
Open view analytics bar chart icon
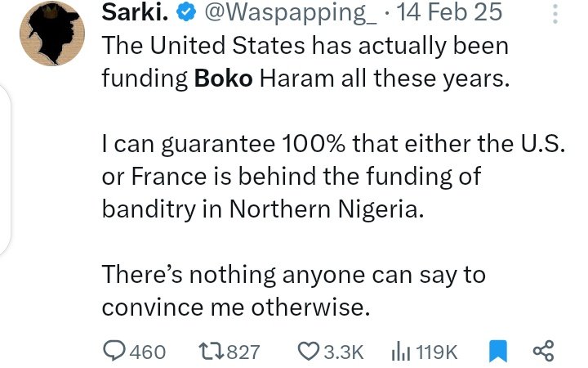[x=400, y=351]
